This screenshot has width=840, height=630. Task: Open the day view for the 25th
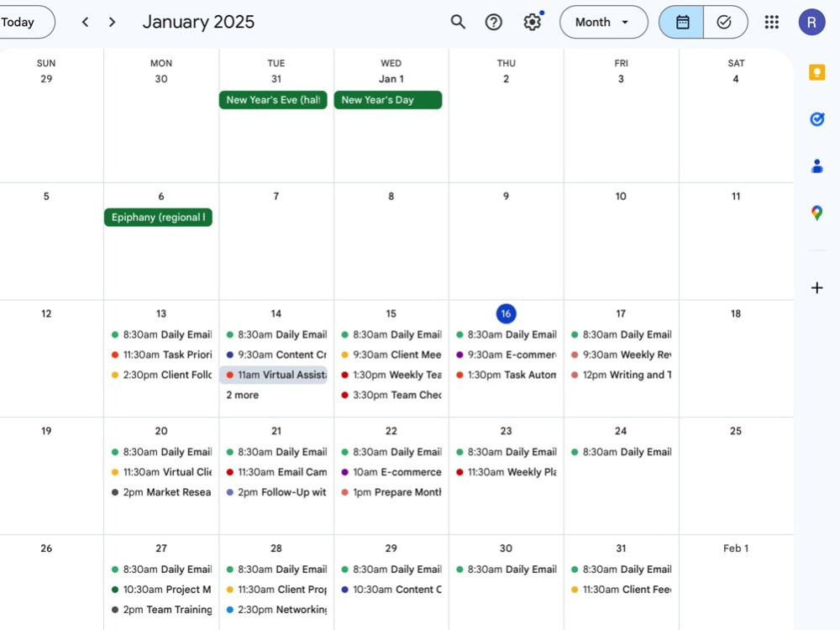tap(736, 431)
